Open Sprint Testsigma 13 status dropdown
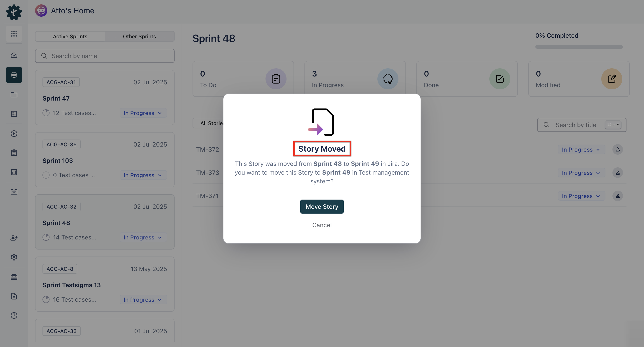This screenshot has width=644, height=347. 143,299
